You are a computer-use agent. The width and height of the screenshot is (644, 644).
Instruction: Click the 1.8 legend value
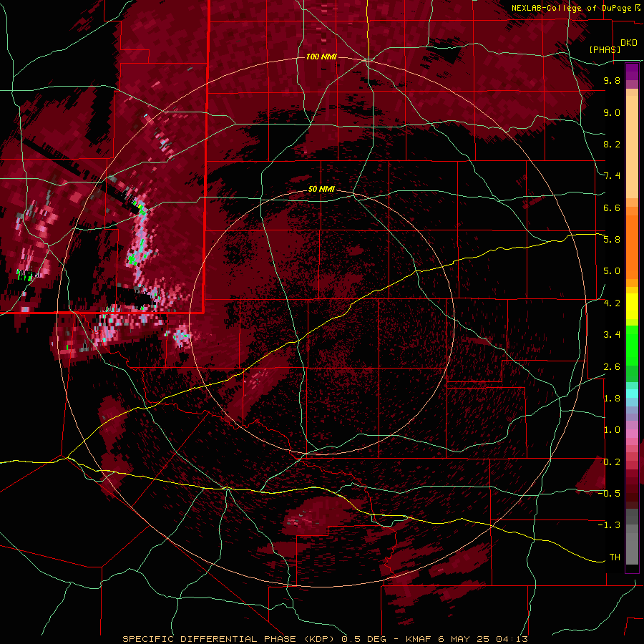612,399
